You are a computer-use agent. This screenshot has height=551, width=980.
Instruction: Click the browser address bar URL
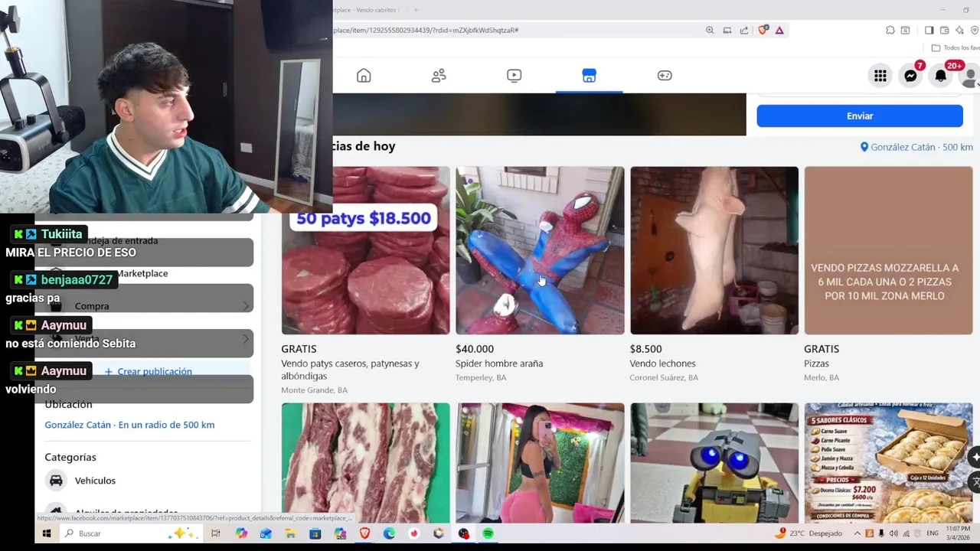[x=426, y=31]
